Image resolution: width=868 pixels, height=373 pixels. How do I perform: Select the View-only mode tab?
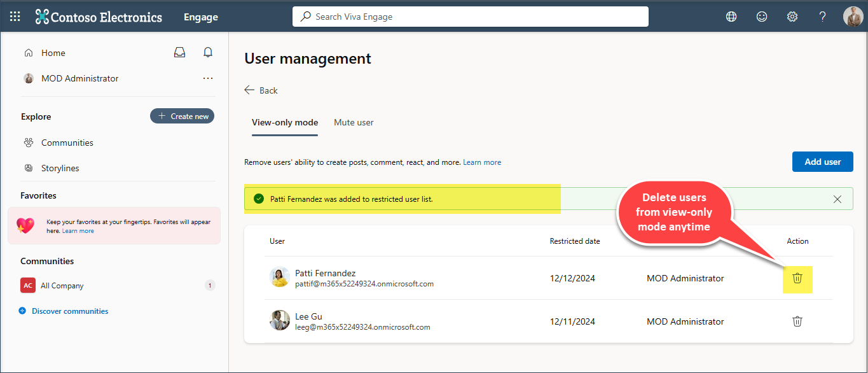point(285,122)
